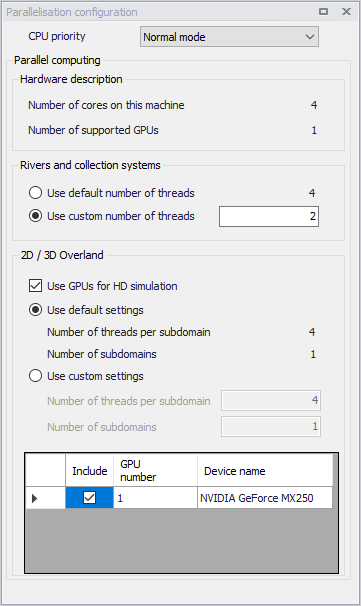Click the Device name column header
The height and width of the screenshot is (606, 361).
click(265, 470)
